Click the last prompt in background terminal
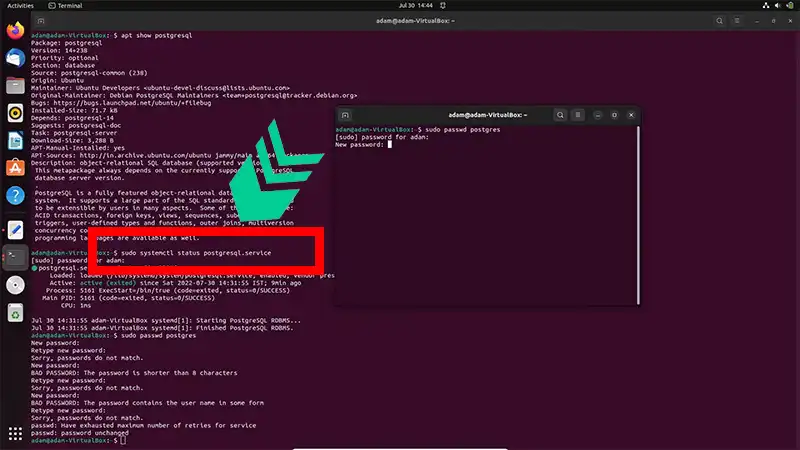800x450 pixels. coord(78,440)
